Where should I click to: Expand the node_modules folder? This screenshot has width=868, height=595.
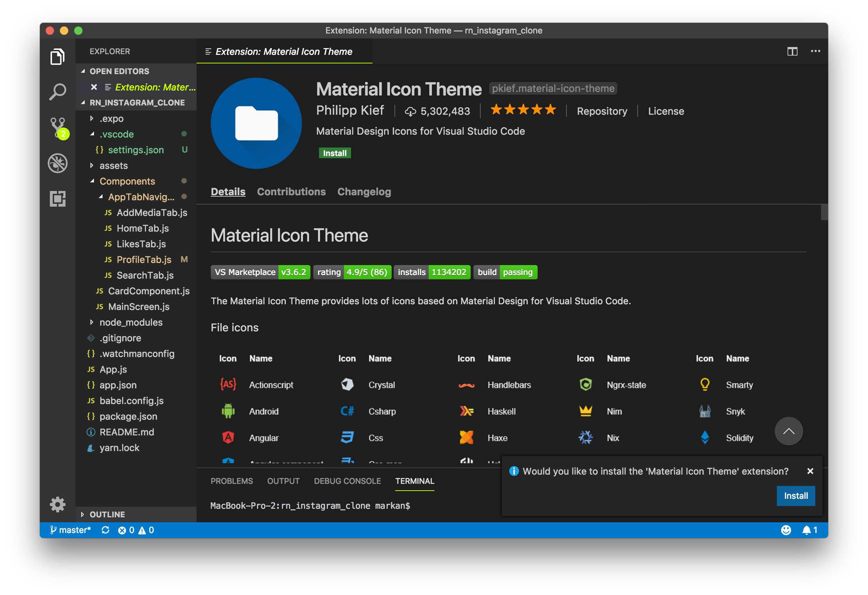[x=131, y=322]
